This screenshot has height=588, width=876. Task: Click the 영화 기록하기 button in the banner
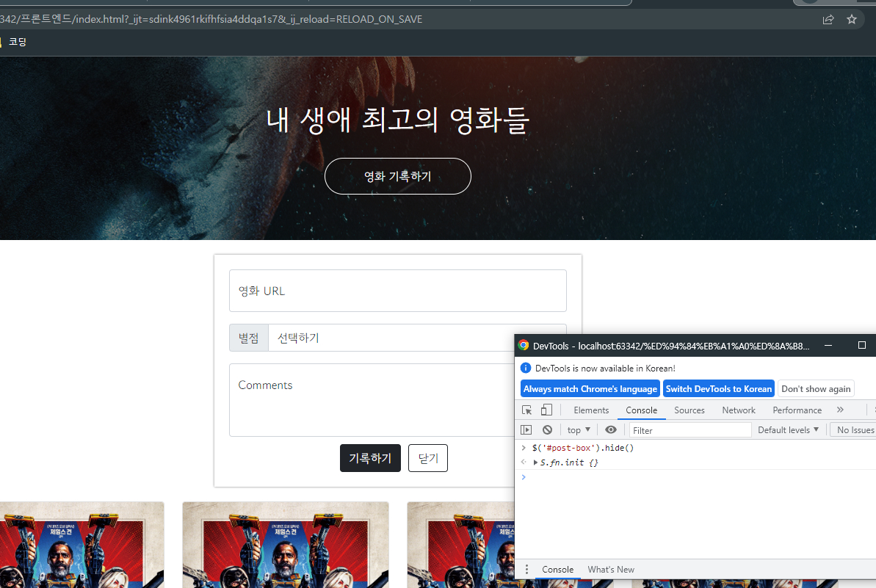coord(398,176)
